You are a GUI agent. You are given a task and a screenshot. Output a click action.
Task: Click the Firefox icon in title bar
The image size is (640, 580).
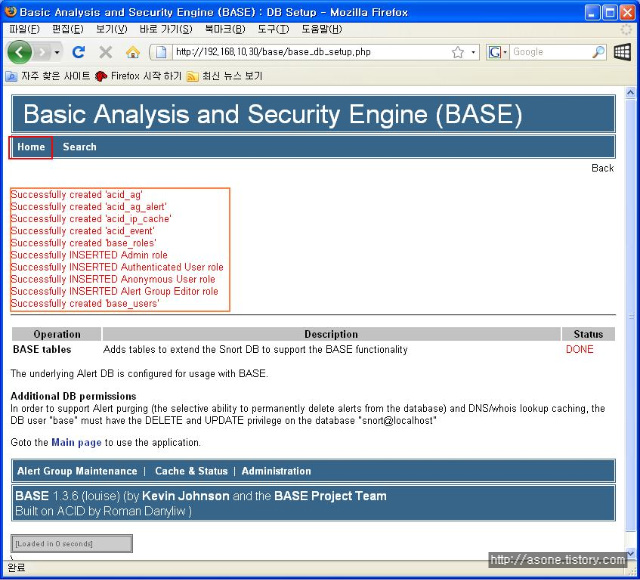(x=11, y=11)
